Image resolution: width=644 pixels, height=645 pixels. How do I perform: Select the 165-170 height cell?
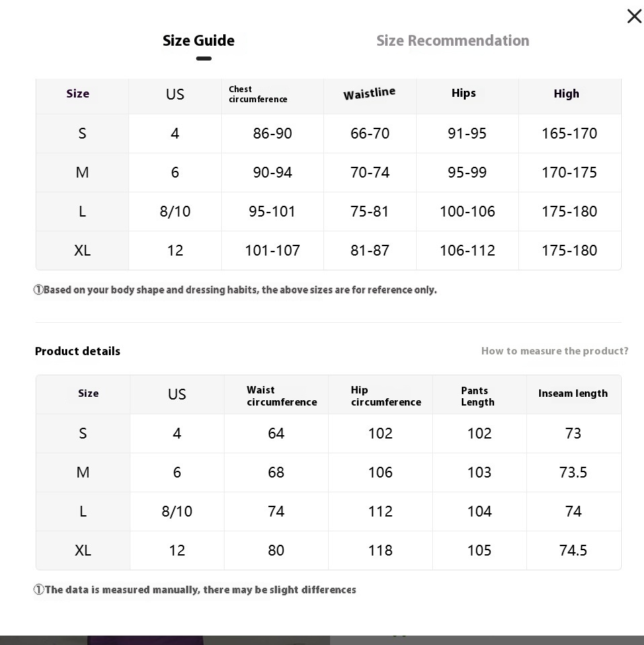(569, 133)
